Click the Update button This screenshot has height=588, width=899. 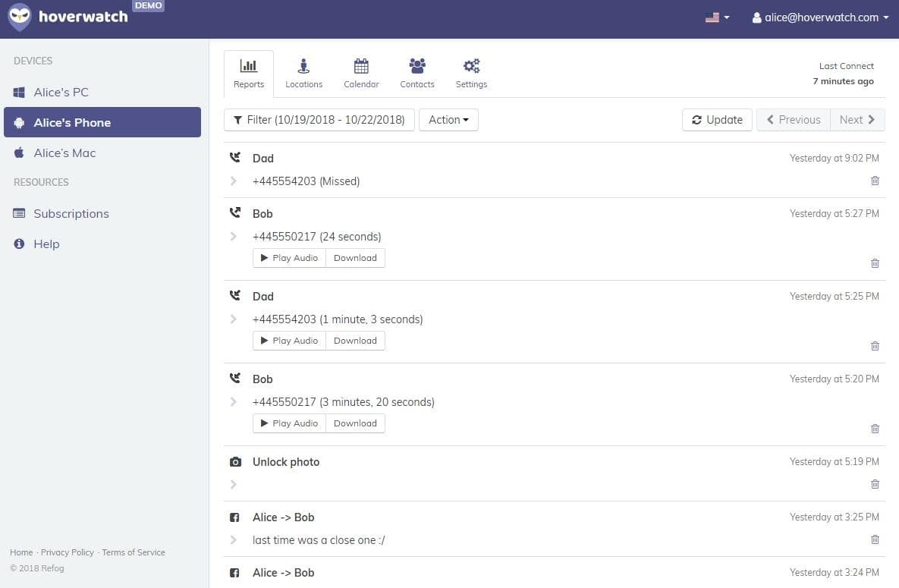[717, 120]
